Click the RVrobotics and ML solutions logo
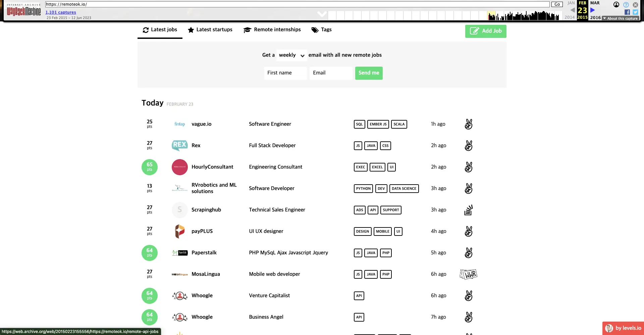 tap(180, 189)
